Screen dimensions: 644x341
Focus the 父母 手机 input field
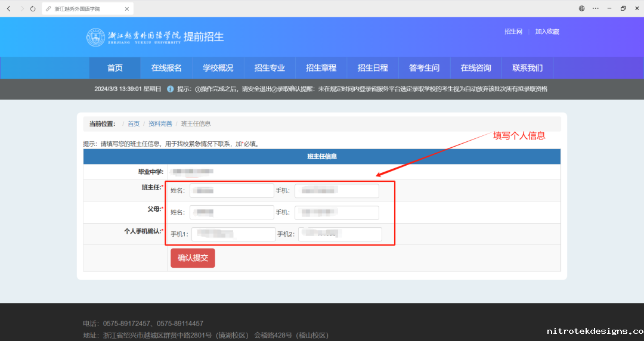[x=337, y=212]
